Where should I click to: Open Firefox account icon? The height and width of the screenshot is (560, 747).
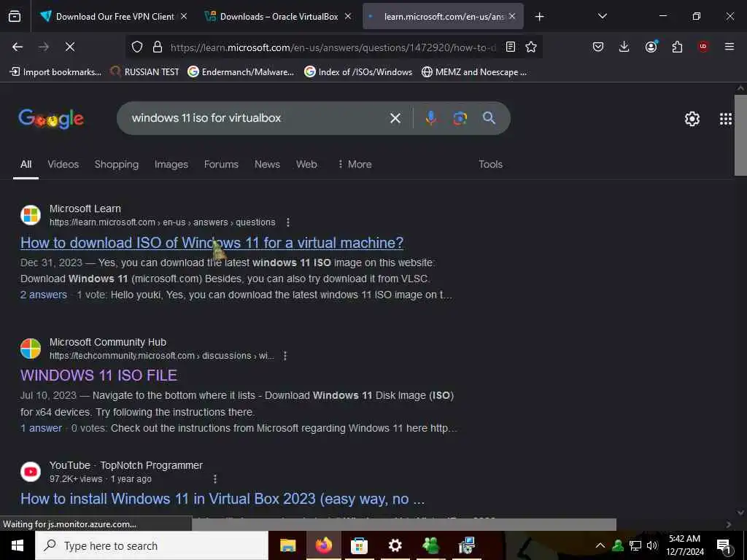651,46
